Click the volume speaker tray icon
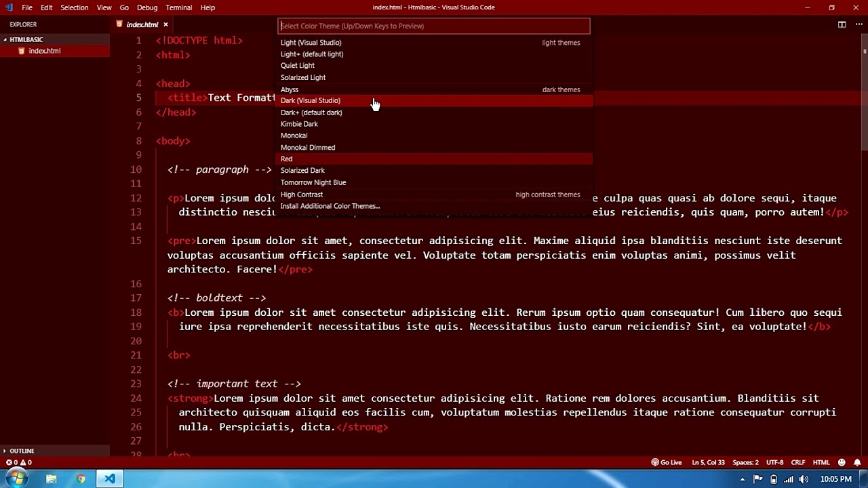 (805, 479)
